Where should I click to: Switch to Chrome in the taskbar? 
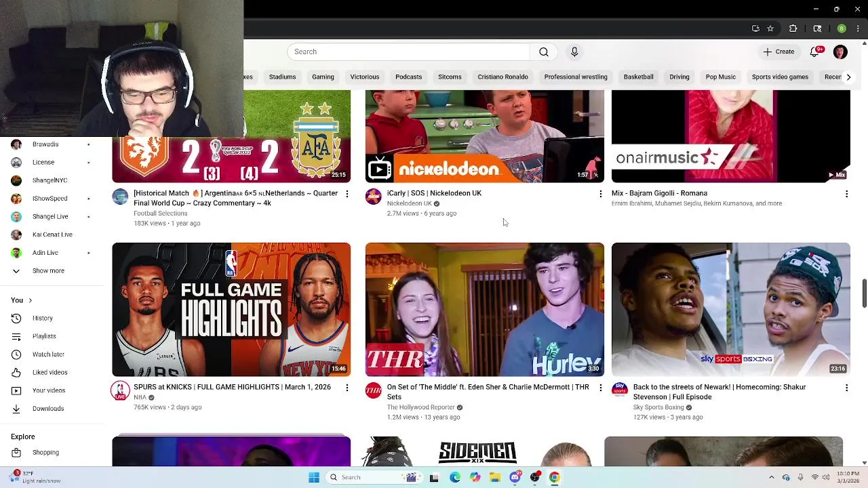tap(555, 477)
